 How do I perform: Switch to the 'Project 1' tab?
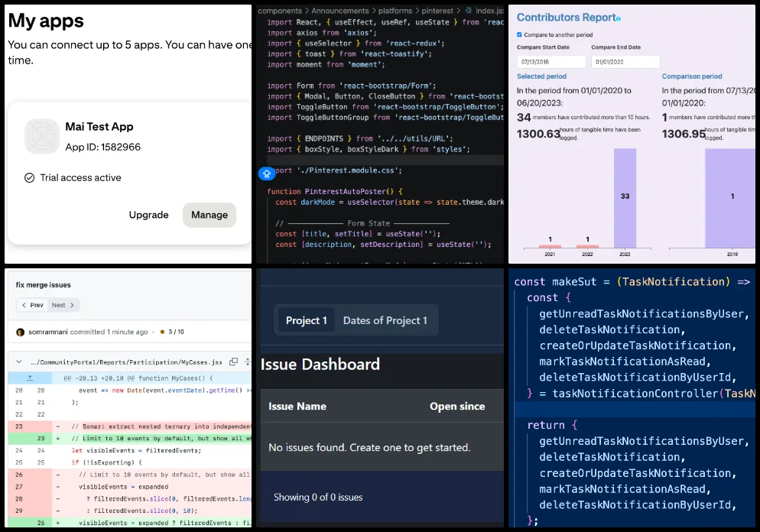click(x=307, y=320)
